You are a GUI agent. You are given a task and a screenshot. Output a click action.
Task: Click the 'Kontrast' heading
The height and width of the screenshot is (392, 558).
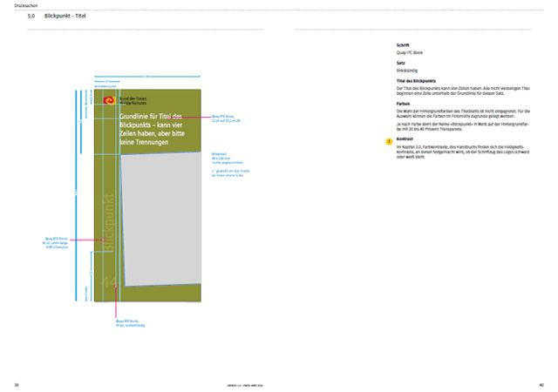click(x=405, y=139)
